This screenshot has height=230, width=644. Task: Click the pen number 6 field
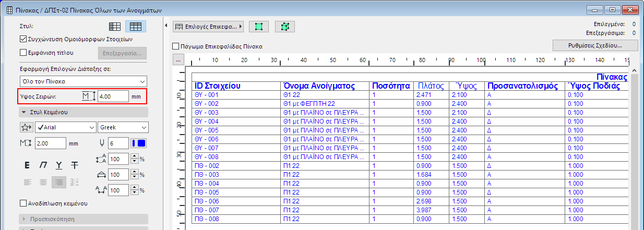pyautogui.click(x=118, y=143)
